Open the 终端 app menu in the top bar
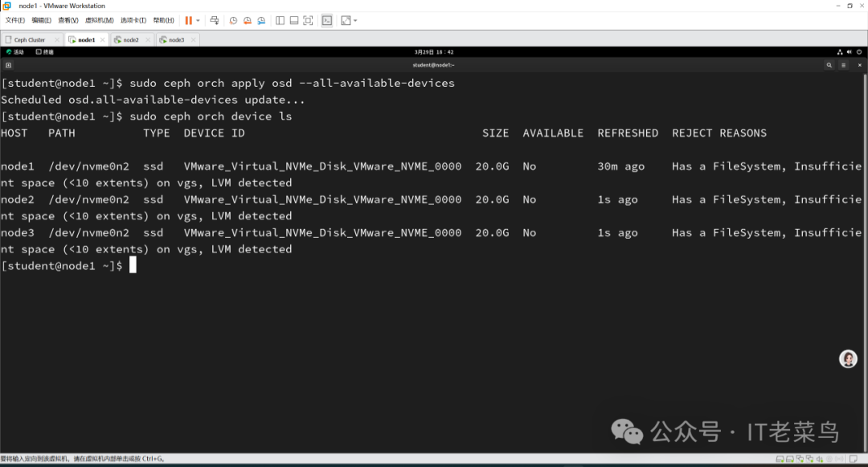 click(45, 52)
